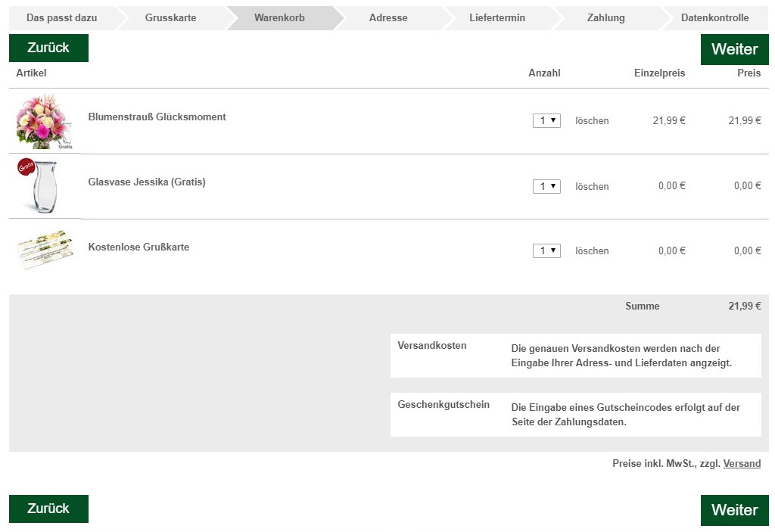Click the Einzelpreis 0,00 € of Glasvase Jessika
The width and height of the screenshot is (775, 532).
click(x=672, y=186)
